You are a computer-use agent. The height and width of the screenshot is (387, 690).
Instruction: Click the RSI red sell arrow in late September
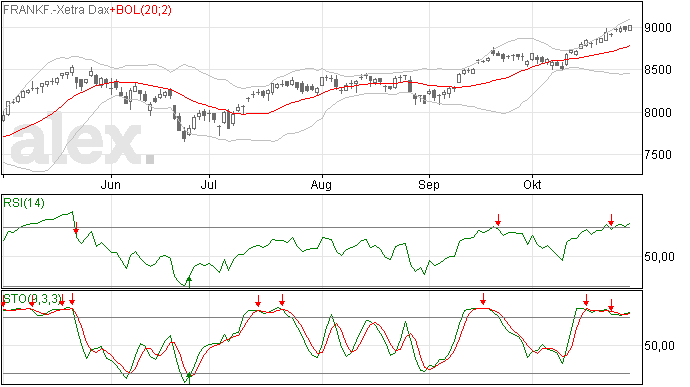coord(498,220)
